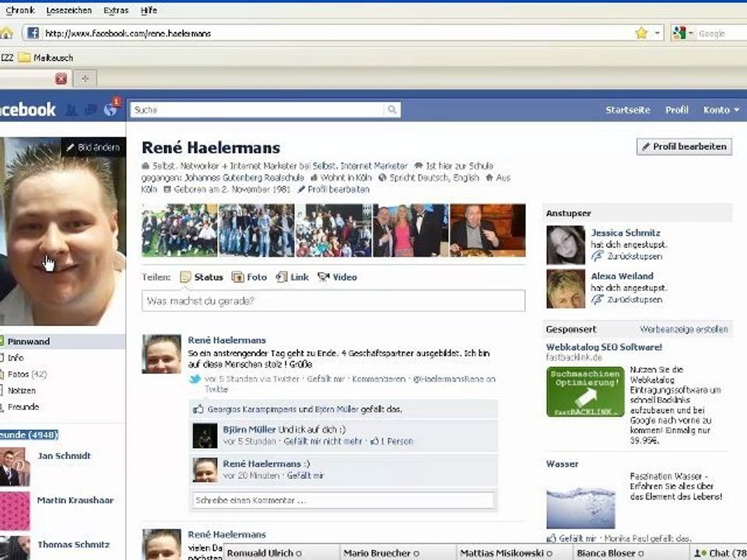Open a new browser tab

coord(85,79)
